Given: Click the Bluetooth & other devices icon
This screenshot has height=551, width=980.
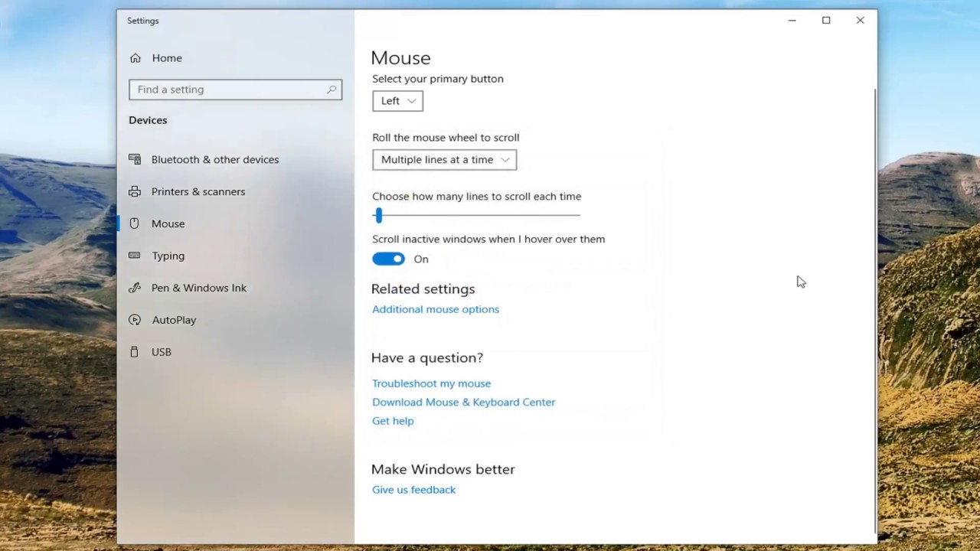Looking at the screenshot, I should tap(136, 159).
